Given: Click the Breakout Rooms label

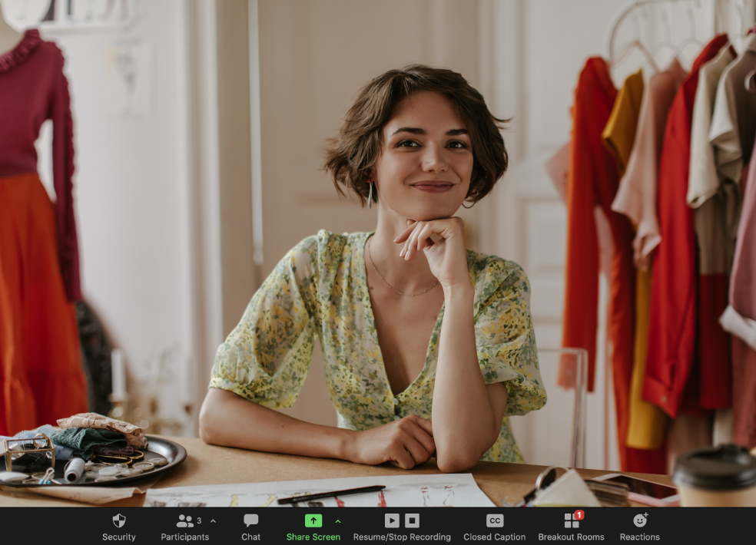Looking at the screenshot, I should pos(572,537).
